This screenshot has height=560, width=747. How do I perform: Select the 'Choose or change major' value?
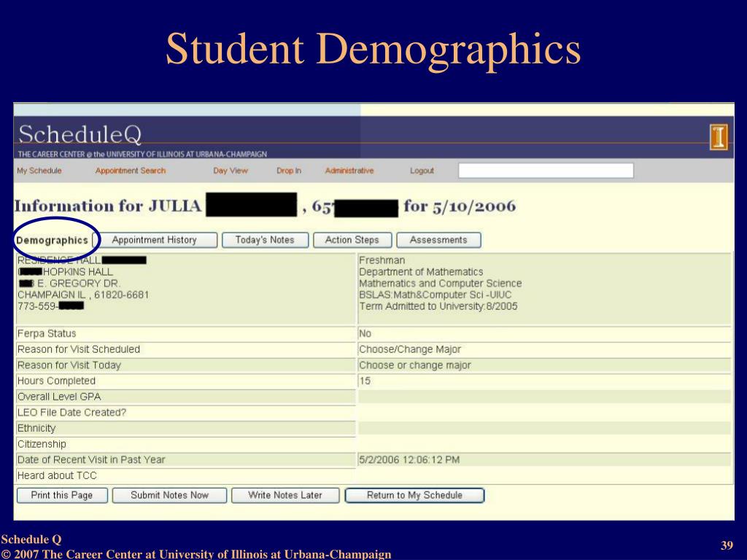(415, 365)
